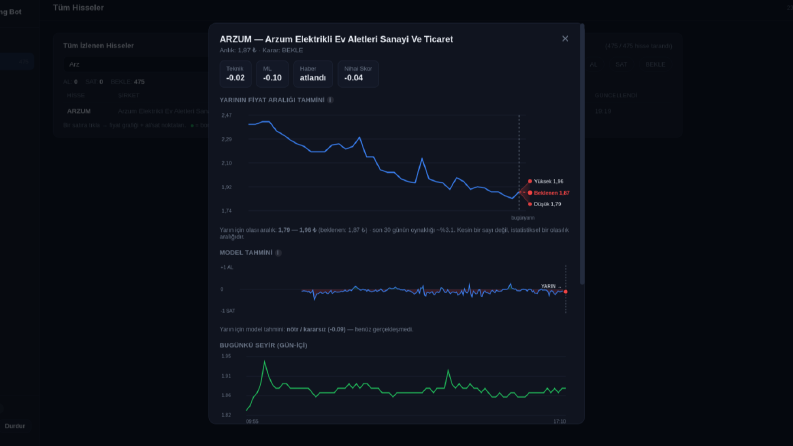Click the Anlık 1,87 ₺ Karar BEKLE subtitle

[x=261, y=51]
